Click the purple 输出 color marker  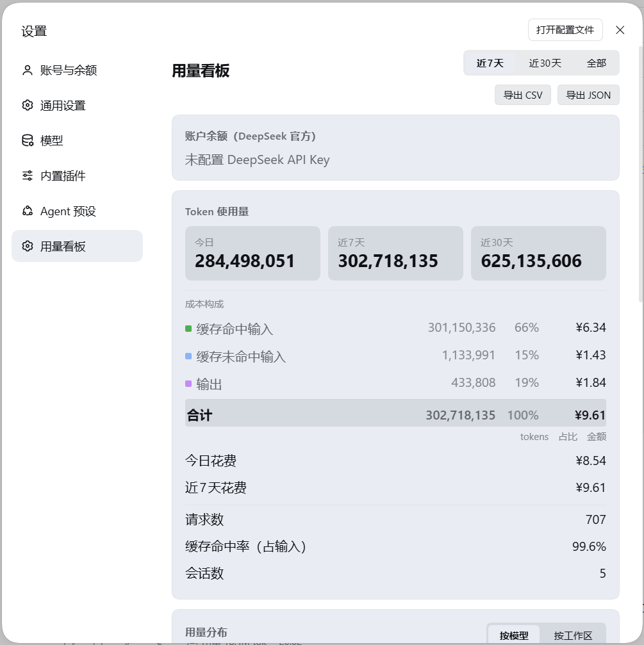[188, 384]
